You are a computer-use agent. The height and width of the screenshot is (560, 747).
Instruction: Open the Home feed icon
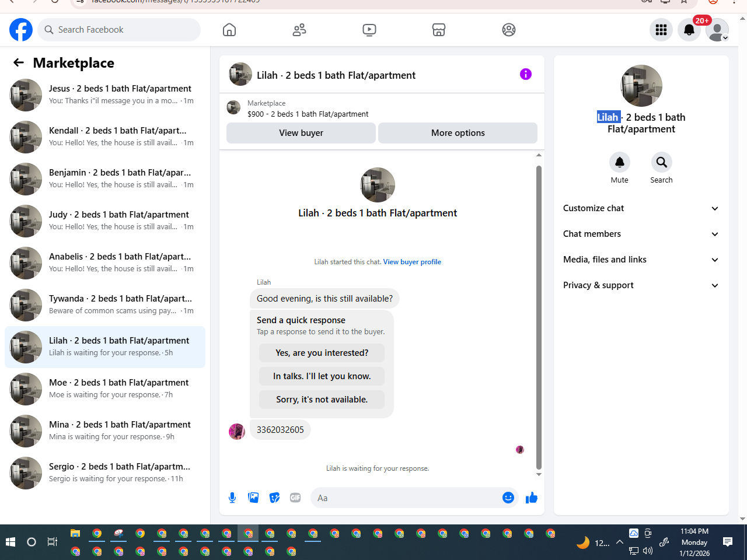(229, 30)
